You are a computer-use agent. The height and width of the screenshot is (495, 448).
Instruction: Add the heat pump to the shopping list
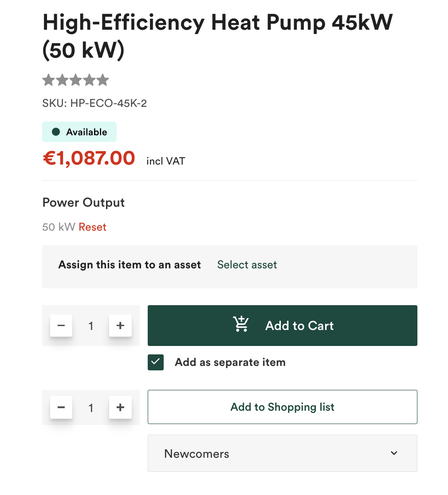(x=282, y=407)
